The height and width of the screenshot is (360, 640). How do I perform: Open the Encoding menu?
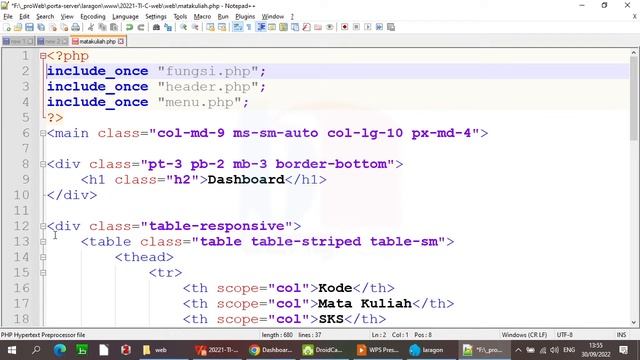pos(93,16)
